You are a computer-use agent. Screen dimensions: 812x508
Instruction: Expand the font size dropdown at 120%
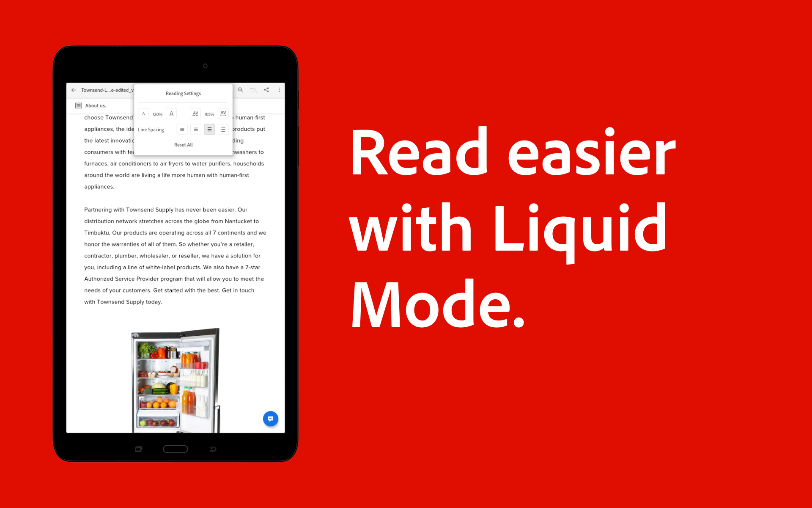157,114
